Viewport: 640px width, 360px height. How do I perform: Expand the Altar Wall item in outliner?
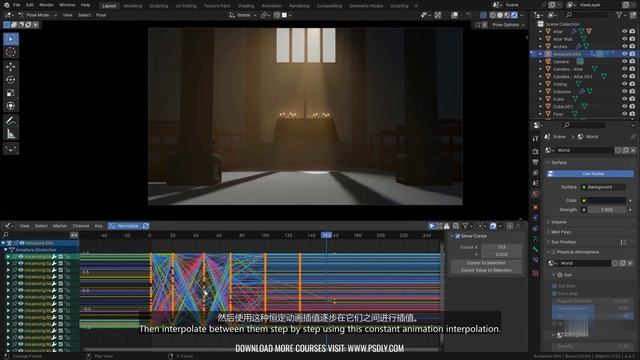(x=540, y=39)
